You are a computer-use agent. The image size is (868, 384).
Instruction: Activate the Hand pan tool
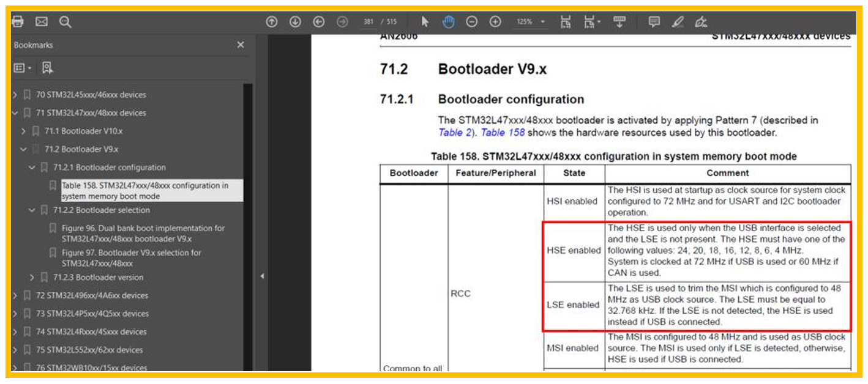449,22
